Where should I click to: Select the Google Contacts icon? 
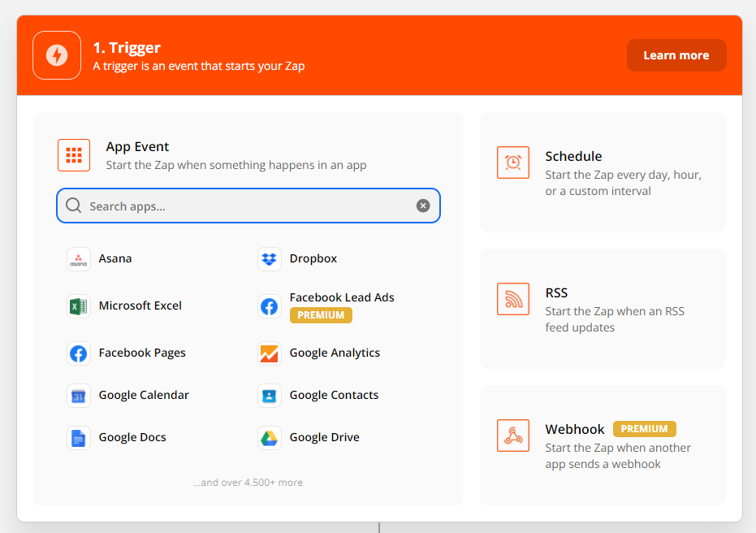(x=269, y=396)
